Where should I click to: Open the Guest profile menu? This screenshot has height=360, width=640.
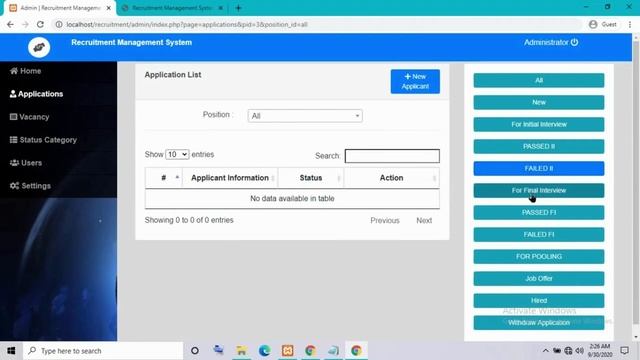pyautogui.click(x=603, y=24)
